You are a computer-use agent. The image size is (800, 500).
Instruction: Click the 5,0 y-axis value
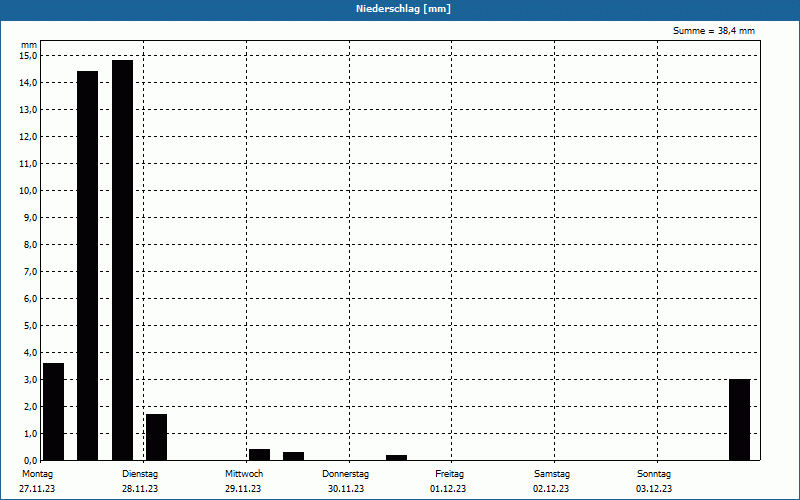pos(31,326)
